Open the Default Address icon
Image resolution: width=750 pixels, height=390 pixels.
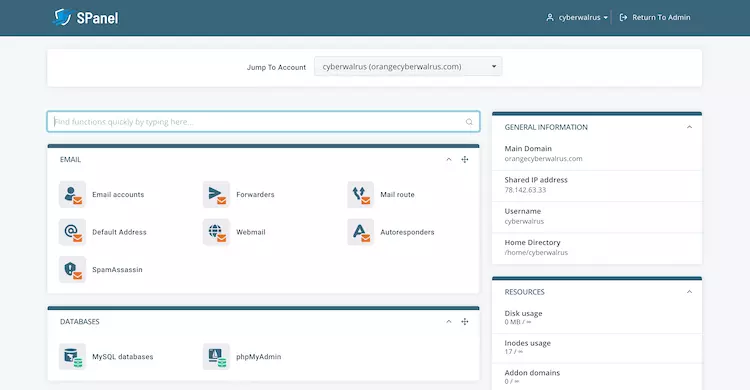[72, 232]
